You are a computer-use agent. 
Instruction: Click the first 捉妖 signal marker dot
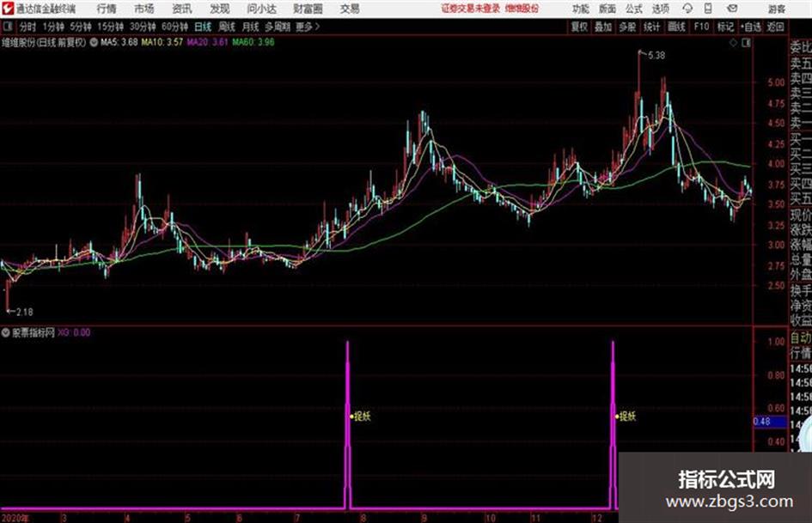tap(351, 417)
